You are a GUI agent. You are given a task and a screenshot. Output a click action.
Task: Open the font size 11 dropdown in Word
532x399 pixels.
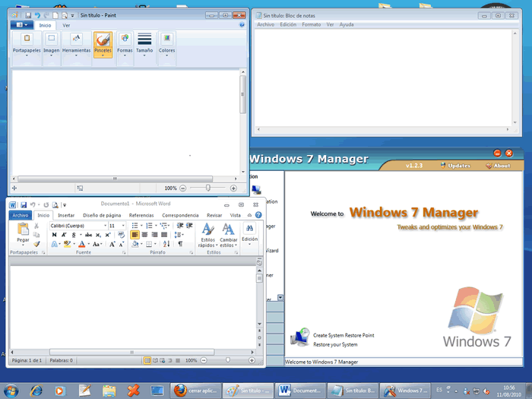click(123, 226)
